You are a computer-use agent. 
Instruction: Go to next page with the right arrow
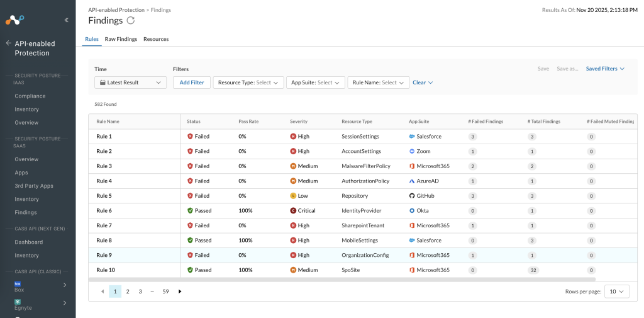coord(180,292)
